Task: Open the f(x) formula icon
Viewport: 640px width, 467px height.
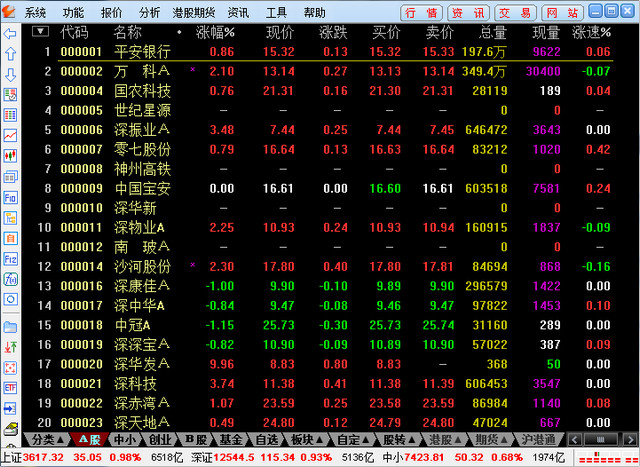Action: (10, 279)
